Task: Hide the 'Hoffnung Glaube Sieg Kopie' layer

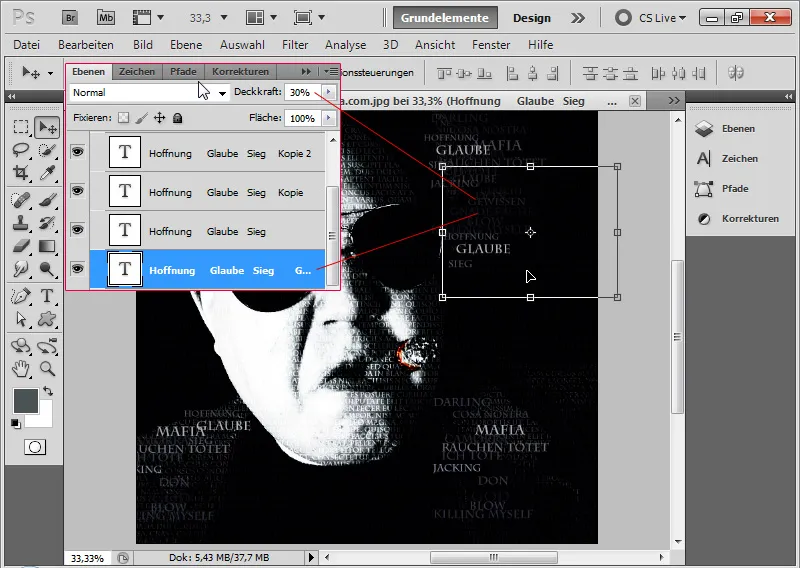Action: (x=77, y=190)
